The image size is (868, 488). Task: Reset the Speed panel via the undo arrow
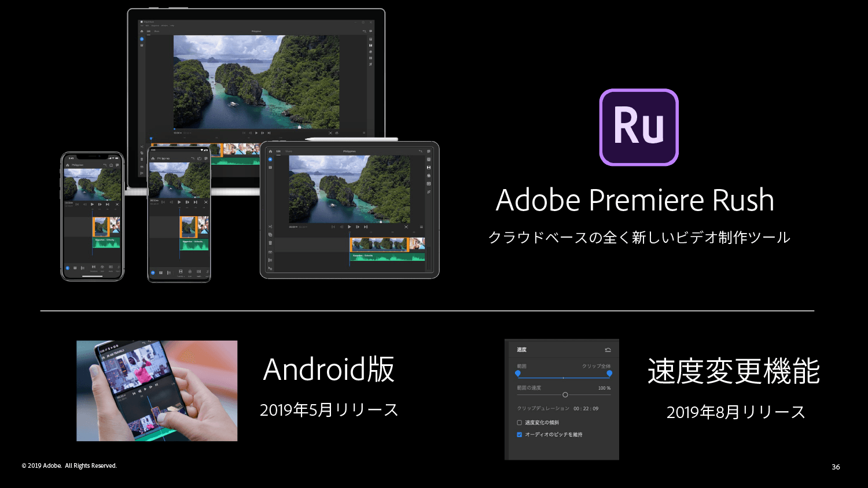pyautogui.click(x=608, y=350)
